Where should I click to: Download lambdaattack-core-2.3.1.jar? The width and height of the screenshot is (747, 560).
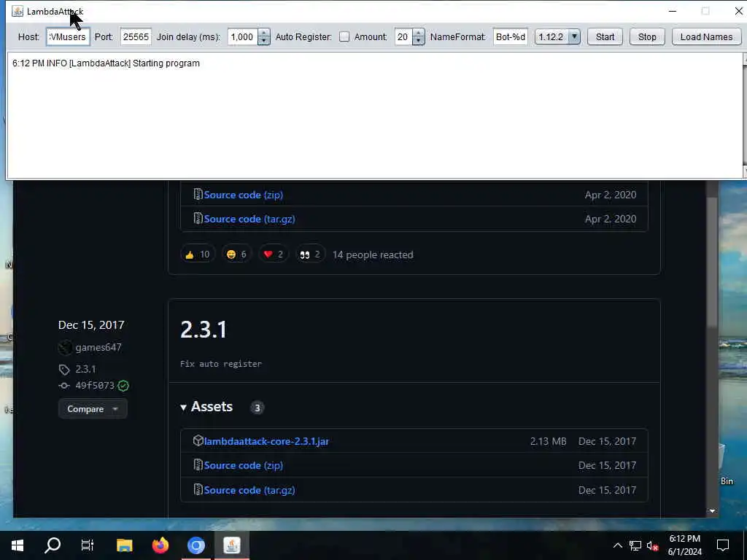pyautogui.click(x=266, y=441)
